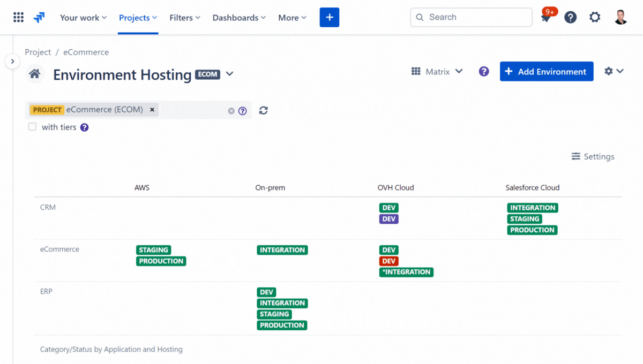643x364 pixels.
Task: Refresh the filter results
Action: 263,110
